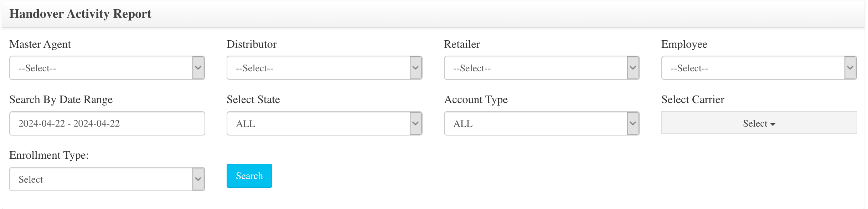Click the Master Agent dropdown chevron arrow
The height and width of the screenshot is (209, 868).
tap(198, 68)
